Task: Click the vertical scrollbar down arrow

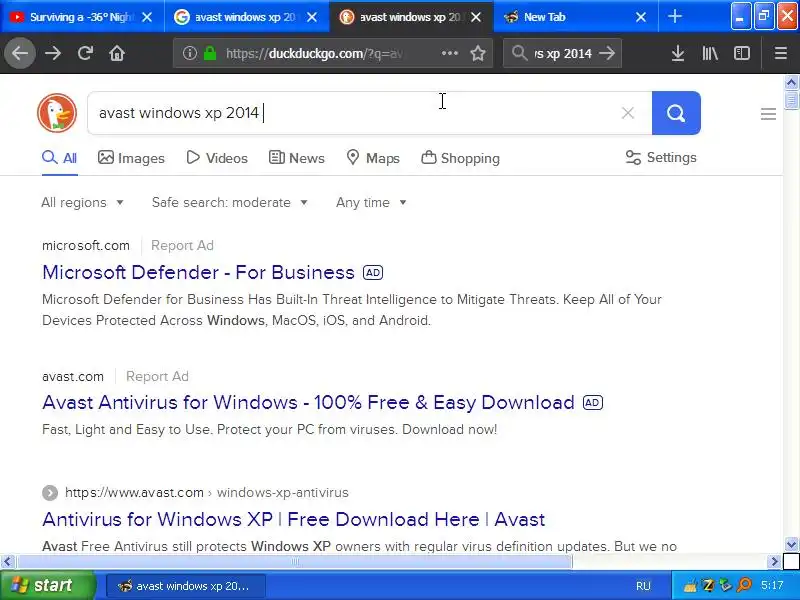Action: click(791, 544)
